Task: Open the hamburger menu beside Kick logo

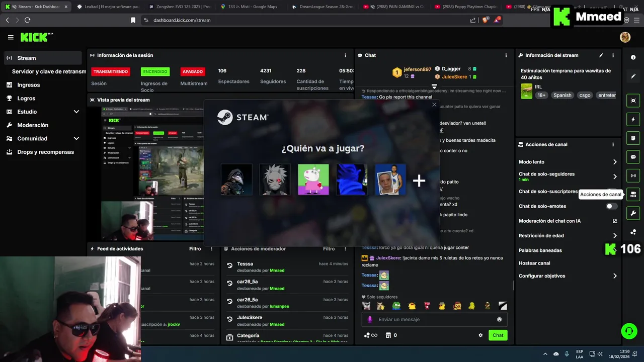Action: [x=11, y=37]
